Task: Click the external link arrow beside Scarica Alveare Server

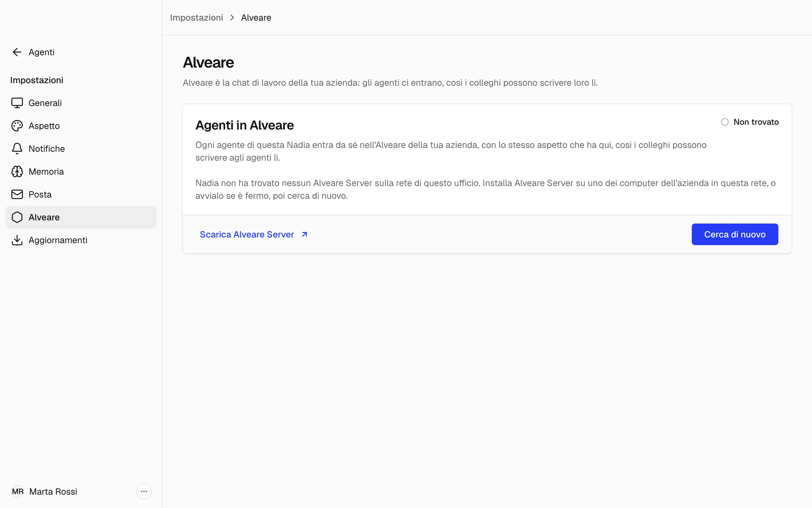Action: pos(304,234)
